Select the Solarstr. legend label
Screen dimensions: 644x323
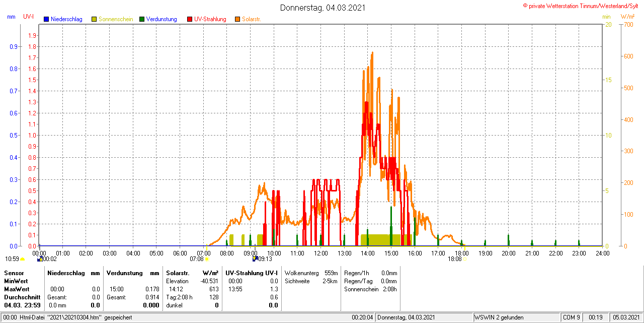[251, 19]
